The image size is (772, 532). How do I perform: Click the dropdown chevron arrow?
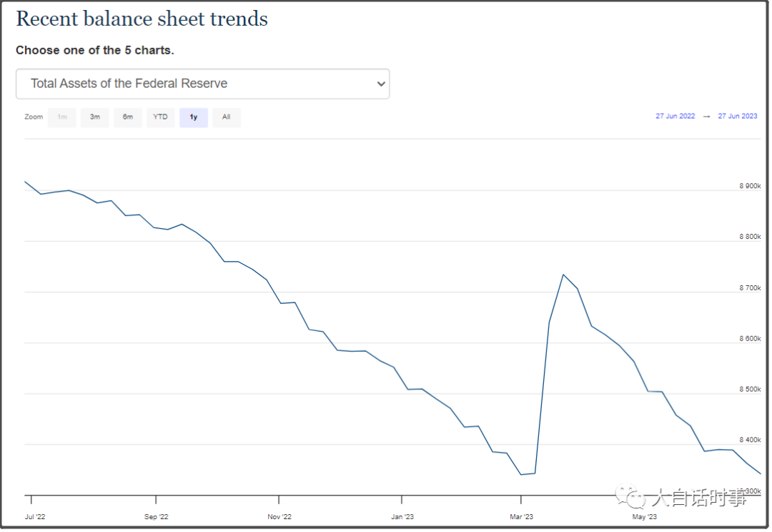click(380, 84)
